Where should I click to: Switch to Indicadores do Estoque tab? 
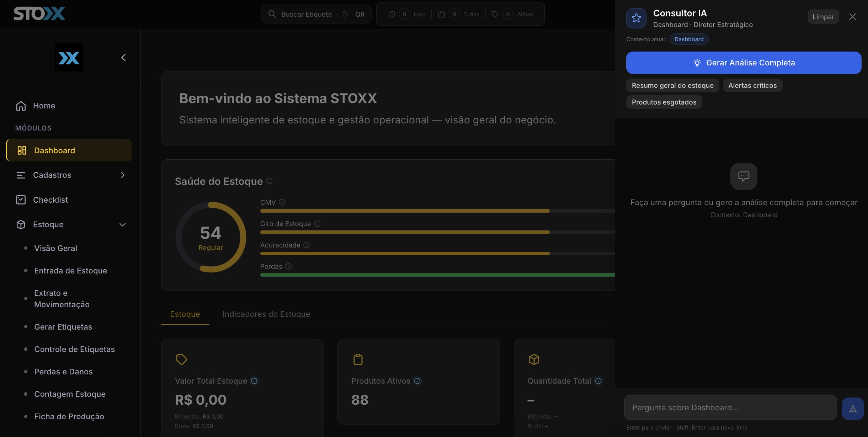(266, 314)
